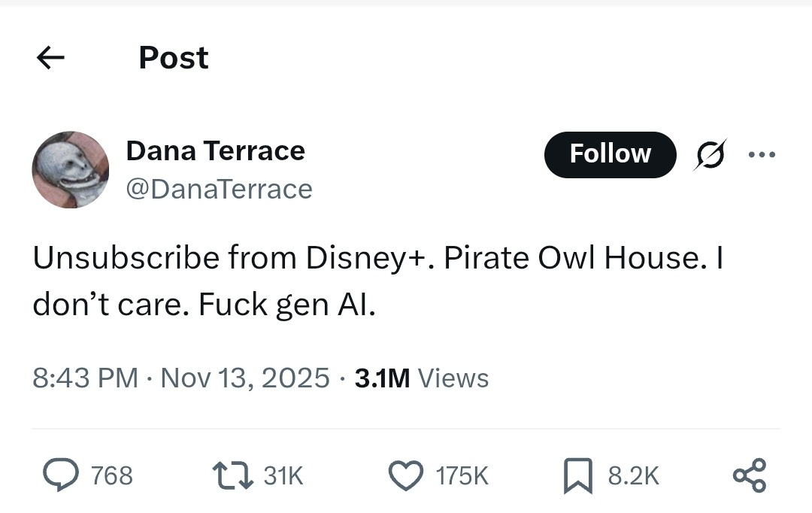Click the Follow button
The height and width of the screenshot is (513, 812).
point(610,154)
